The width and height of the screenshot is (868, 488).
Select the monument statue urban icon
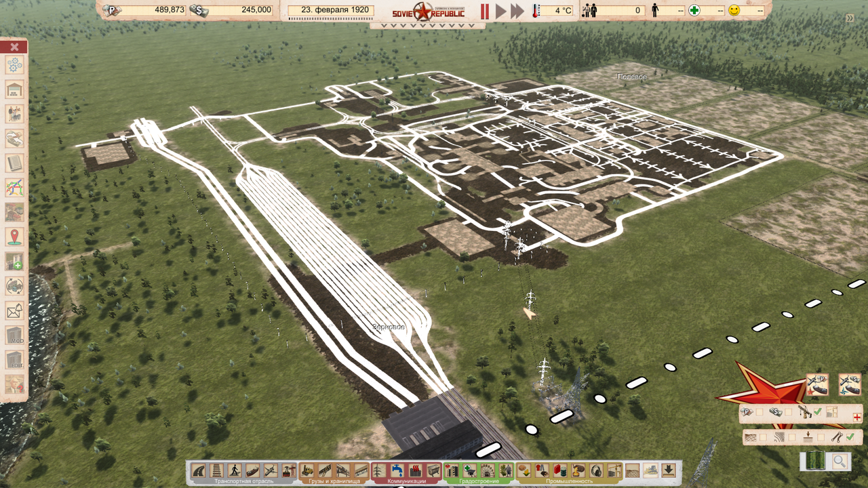(506, 470)
